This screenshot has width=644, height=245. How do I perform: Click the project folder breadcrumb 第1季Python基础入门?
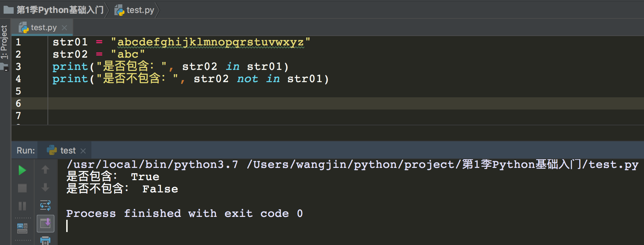60,10
